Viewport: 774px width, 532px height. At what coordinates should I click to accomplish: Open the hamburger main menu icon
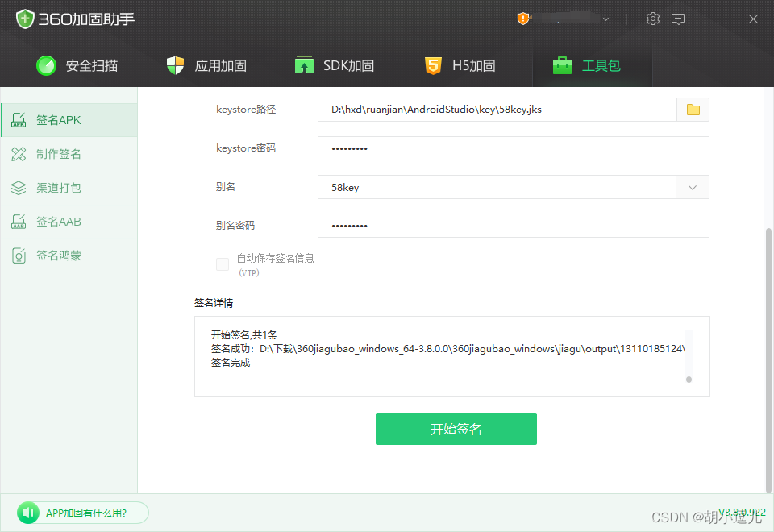703,19
